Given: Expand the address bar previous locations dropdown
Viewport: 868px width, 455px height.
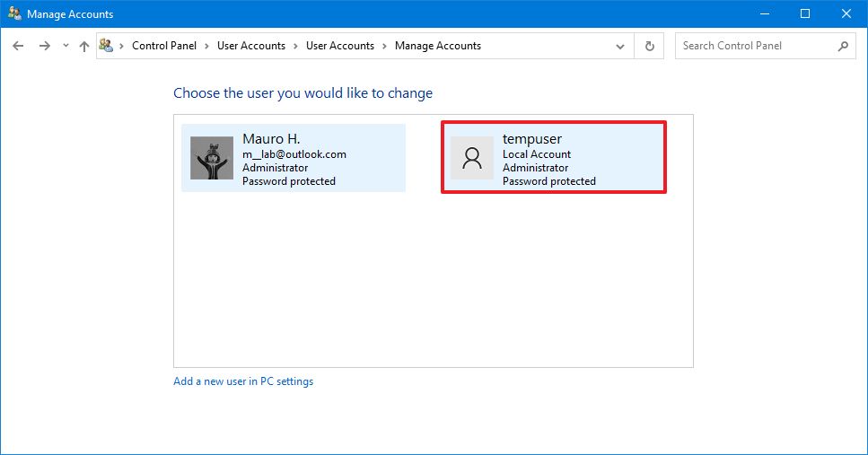Looking at the screenshot, I should pos(620,46).
